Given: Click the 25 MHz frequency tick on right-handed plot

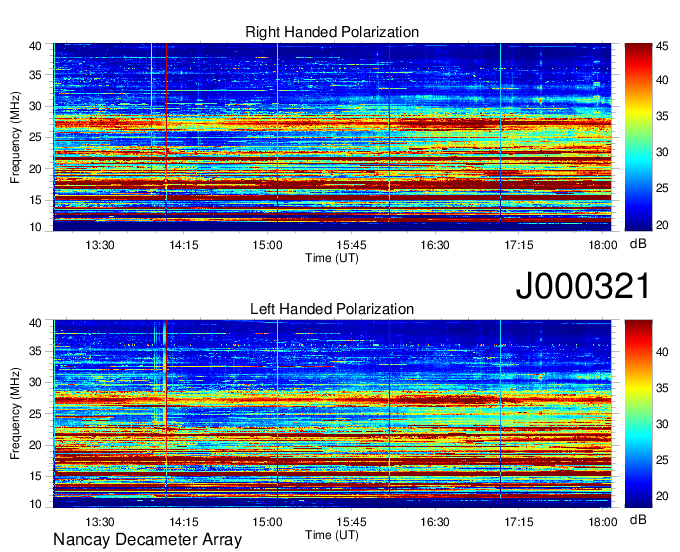Looking at the screenshot, I should click(36, 137).
